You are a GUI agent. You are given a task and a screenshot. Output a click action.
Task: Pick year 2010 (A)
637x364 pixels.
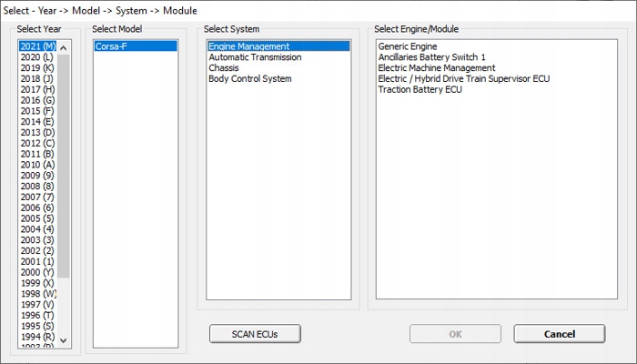[36, 165]
